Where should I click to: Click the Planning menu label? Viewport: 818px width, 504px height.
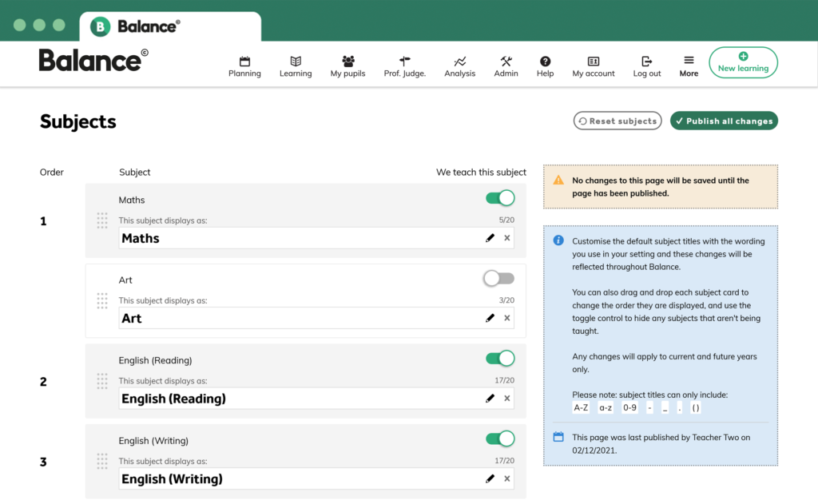coord(244,73)
